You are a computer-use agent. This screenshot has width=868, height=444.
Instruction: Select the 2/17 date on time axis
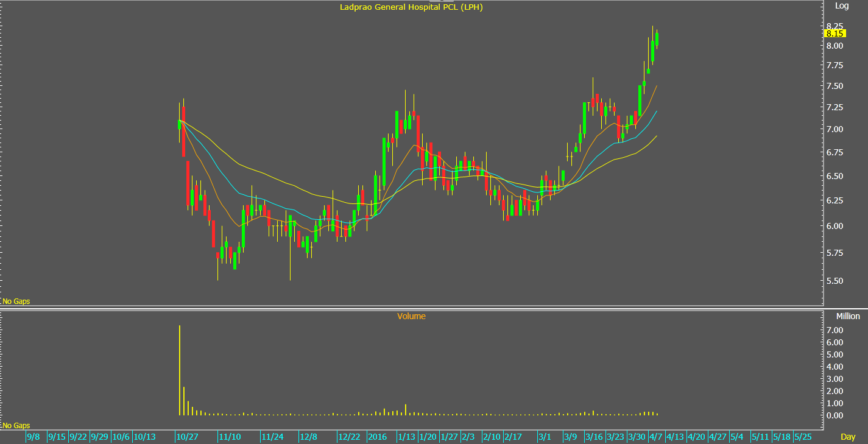coord(513,437)
